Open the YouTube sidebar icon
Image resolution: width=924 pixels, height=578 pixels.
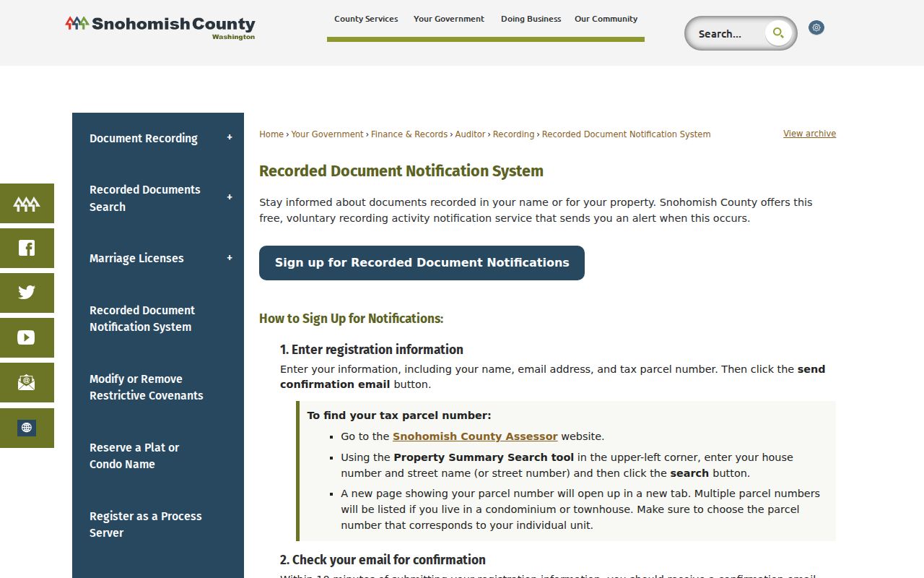pyautogui.click(x=27, y=337)
